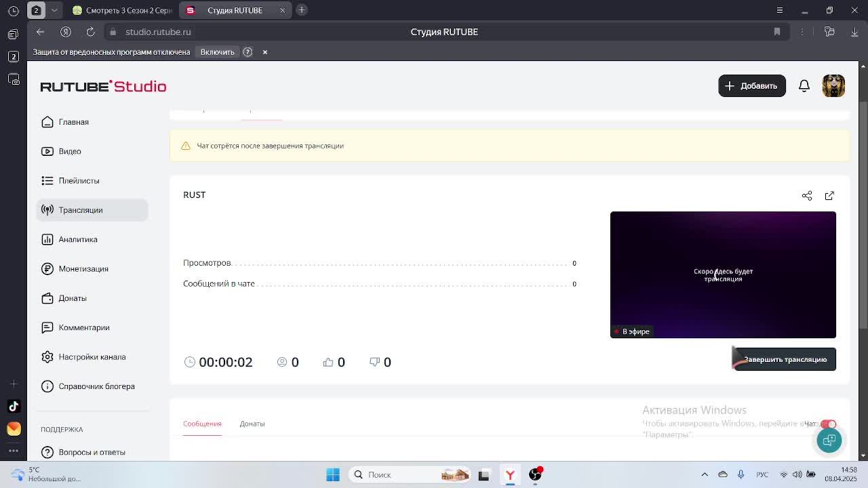Switch to the Смотреть 3 Сезон tab

click(x=123, y=10)
